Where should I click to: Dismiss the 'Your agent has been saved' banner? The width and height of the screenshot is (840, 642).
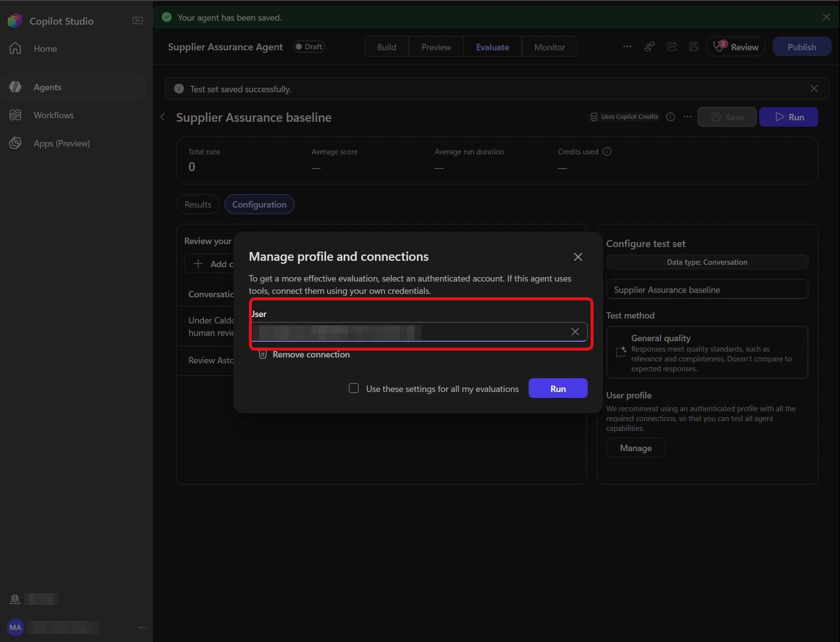coord(826,17)
